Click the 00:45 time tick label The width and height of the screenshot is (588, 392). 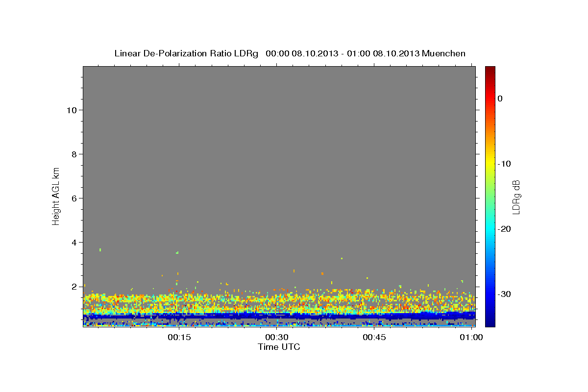pos(375,338)
